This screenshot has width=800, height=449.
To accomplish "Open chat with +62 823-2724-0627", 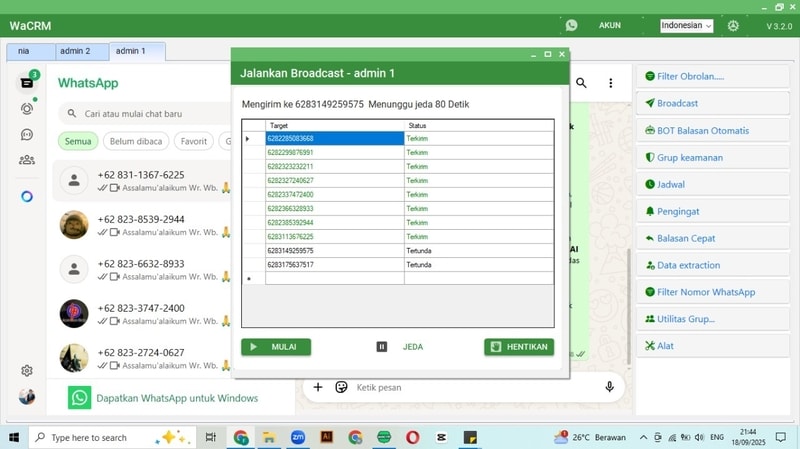I will point(142,358).
